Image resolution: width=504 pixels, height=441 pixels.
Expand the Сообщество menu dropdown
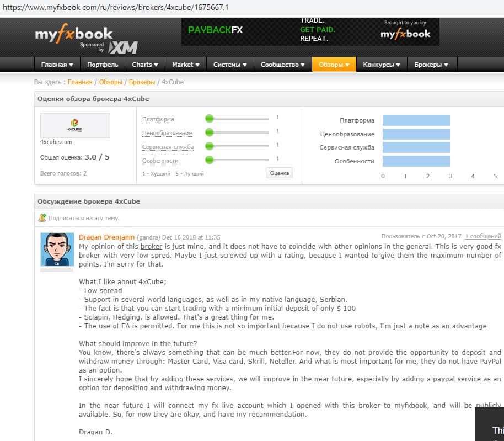coord(282,65)
